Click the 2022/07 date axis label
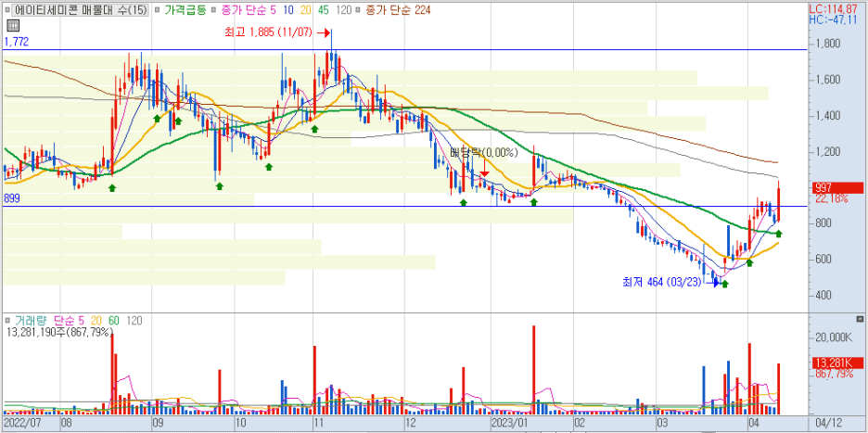 pyautogui.click(x=20, y=423)
